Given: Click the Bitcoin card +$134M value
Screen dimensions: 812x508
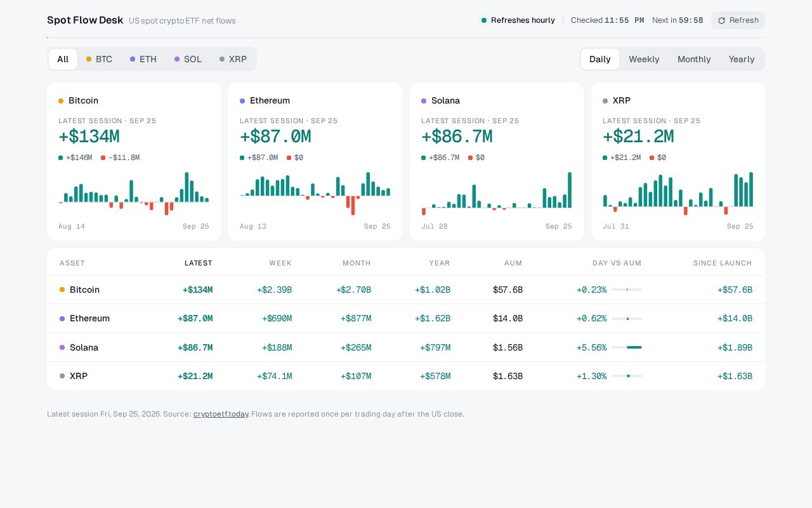Looking at the screenshot, I should pyautogui.click(x=89, y=137).
